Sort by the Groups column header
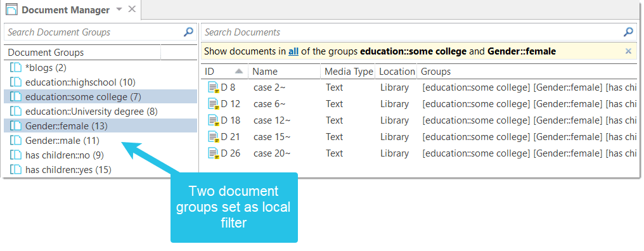644x251 pixels. [527, 72]
